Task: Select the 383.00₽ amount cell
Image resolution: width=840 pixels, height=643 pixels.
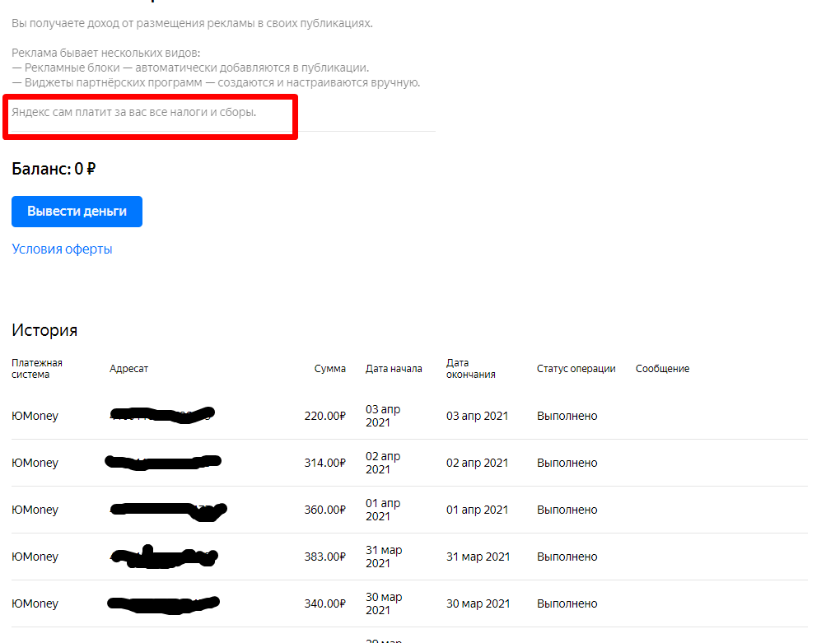Action: (324, 557)
